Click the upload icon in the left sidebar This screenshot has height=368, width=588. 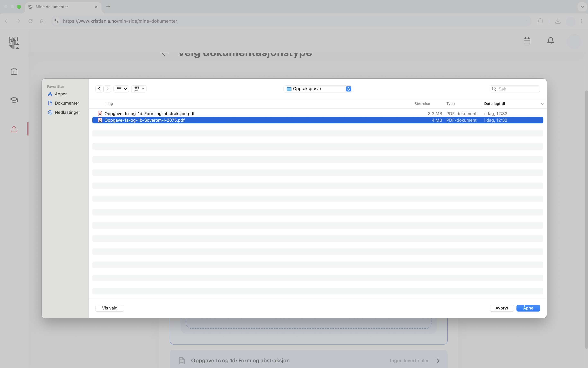click(x=14, y=129)
